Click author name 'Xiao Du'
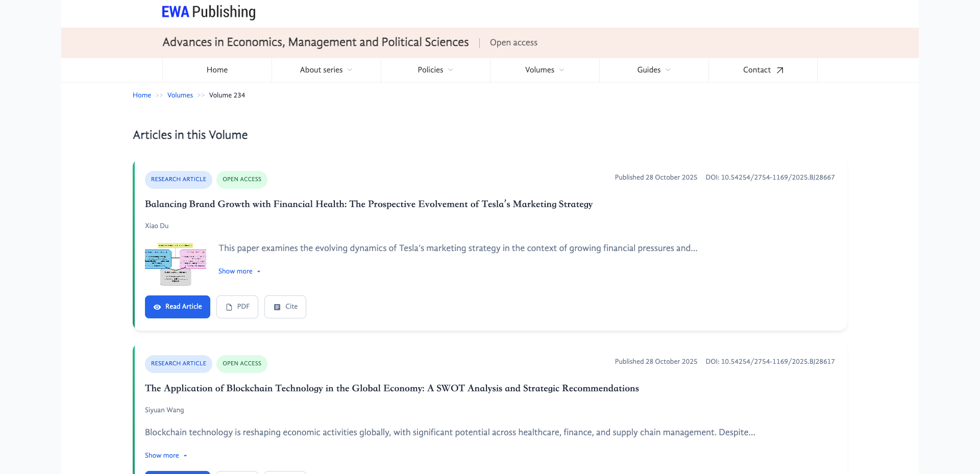This screenshot has width=980, height=474. (x=157, y=226)
